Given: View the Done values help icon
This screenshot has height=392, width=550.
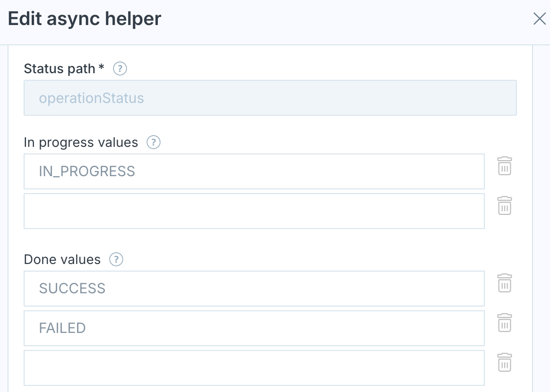Looking at the screenshot, I should click(x=116, y=259).
